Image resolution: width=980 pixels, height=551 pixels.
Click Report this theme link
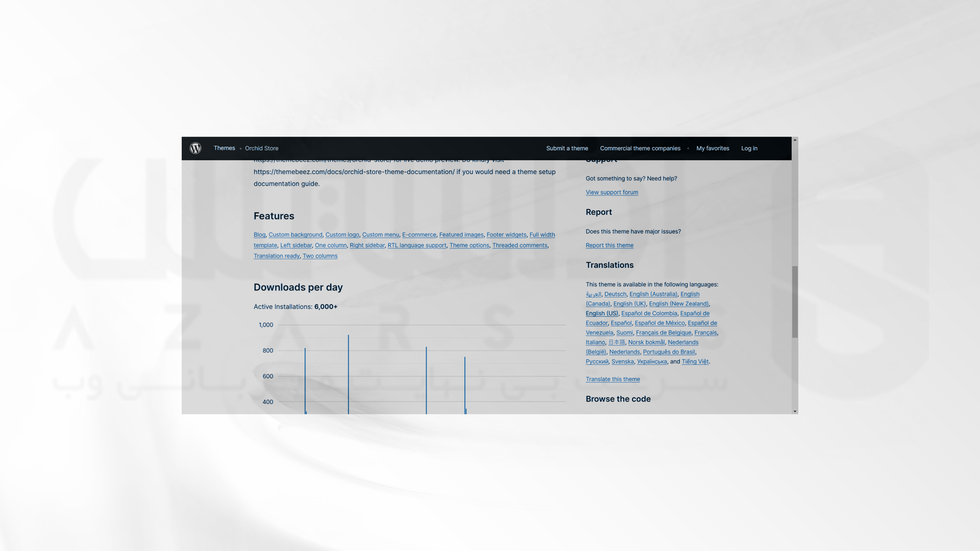click(x=609, y=245)
